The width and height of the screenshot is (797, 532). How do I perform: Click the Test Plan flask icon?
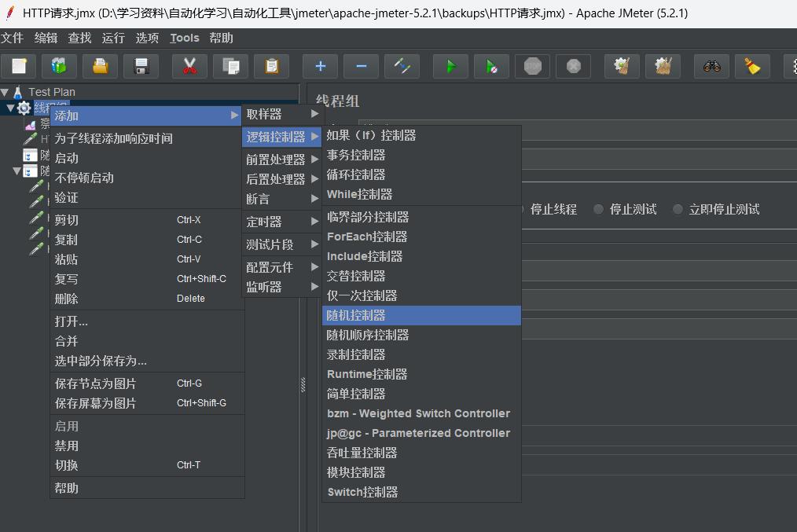point(18,92)
